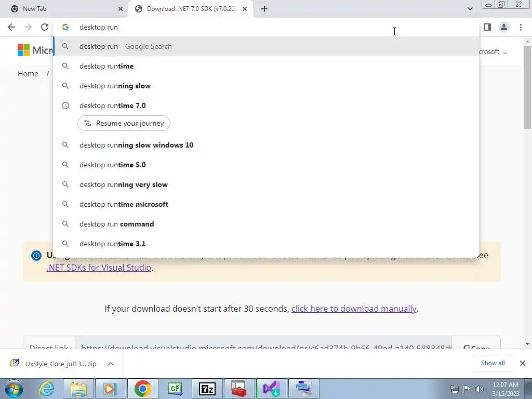The width and height of the screenshot is (532, 399).
Task: Click 'click here to download manually' link
Action: coord(353,309)
